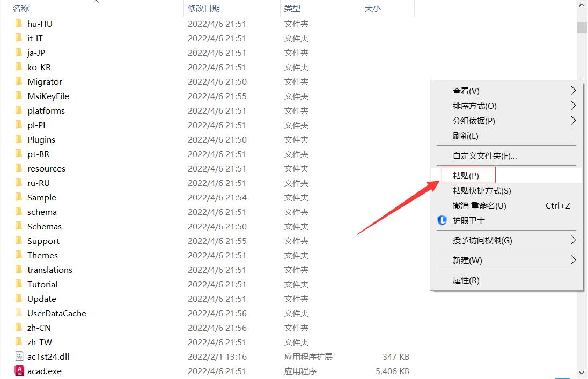Expand the 新建 submenu arrow
Image resolution: width=588 pixels, height=379 pixels.
click(x=573, y=260)
